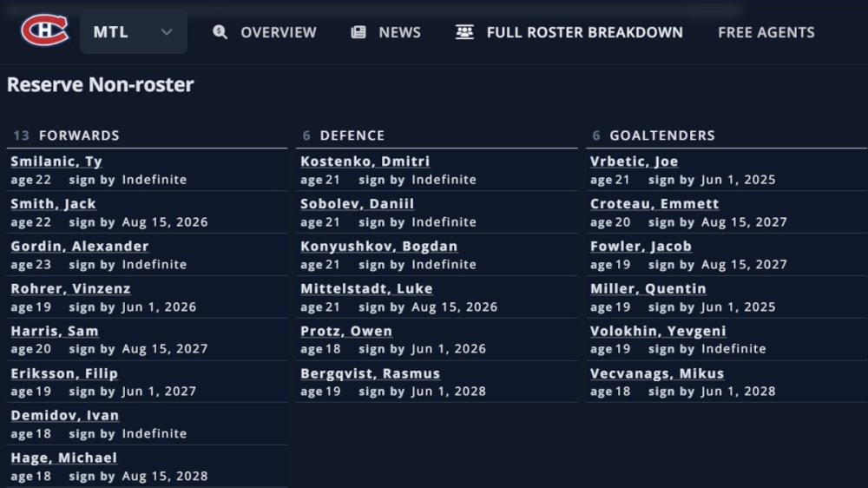Image resolution: width=868 pixels, height=488 pixels.
Task: Click the Overview magnifier dollar icon
Action: pos(220,32)
